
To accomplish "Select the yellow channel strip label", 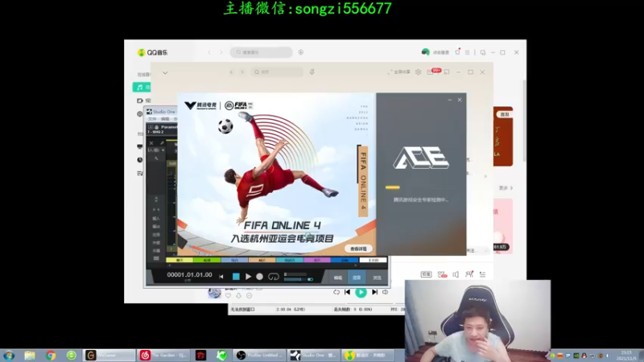I will coord(179,260).
